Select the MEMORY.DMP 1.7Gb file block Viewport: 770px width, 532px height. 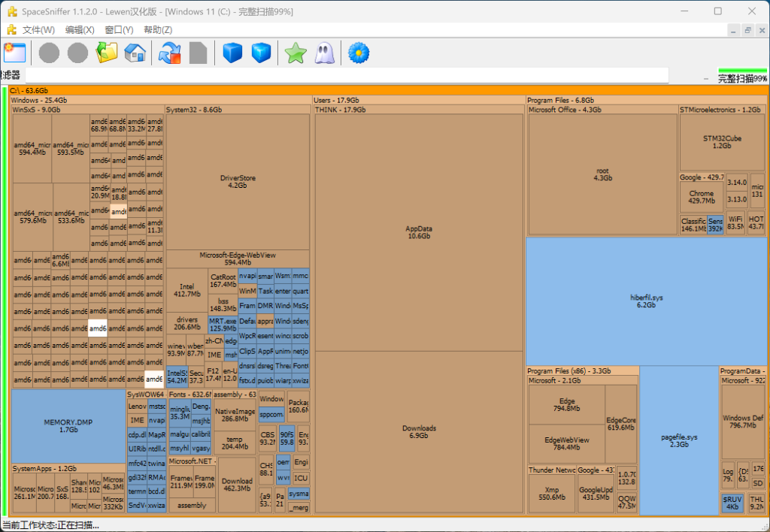[x=68, y=425]
